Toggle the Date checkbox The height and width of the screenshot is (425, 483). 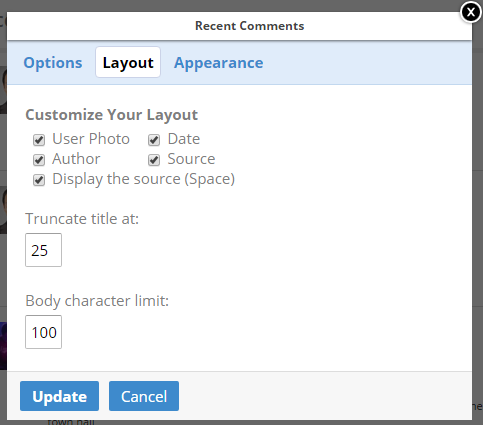(x=154, y=140)
